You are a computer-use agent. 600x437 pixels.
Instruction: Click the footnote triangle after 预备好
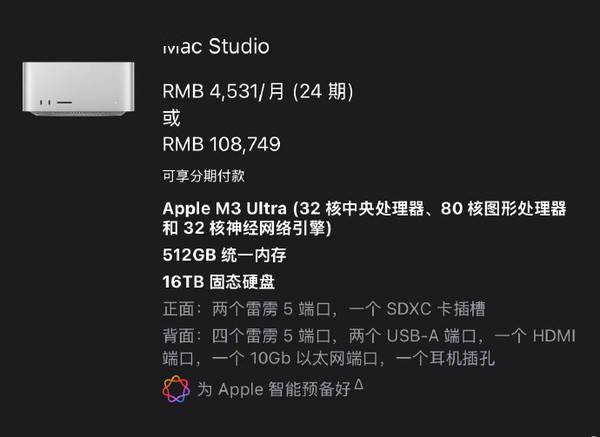pyautogui.click(x=359, y=384)
